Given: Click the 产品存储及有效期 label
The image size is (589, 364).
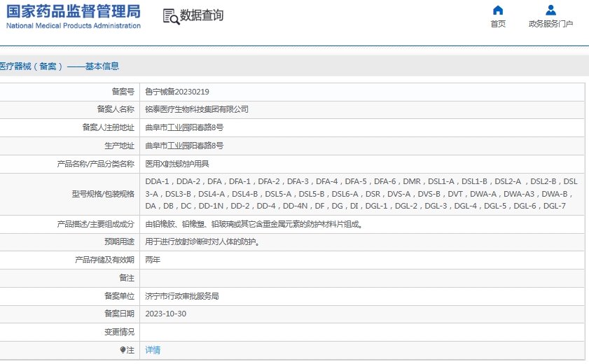Looking at the screenshot, I should pos(105,260).
